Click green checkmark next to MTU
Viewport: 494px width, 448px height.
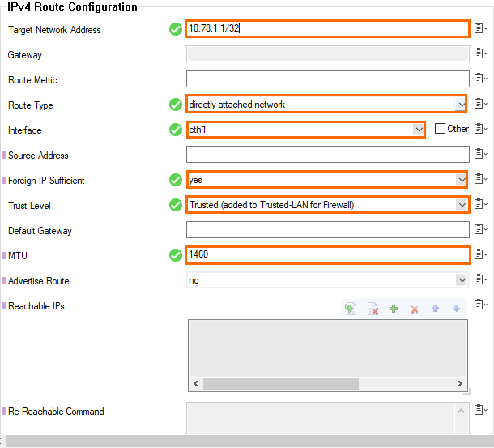(176, 255)
